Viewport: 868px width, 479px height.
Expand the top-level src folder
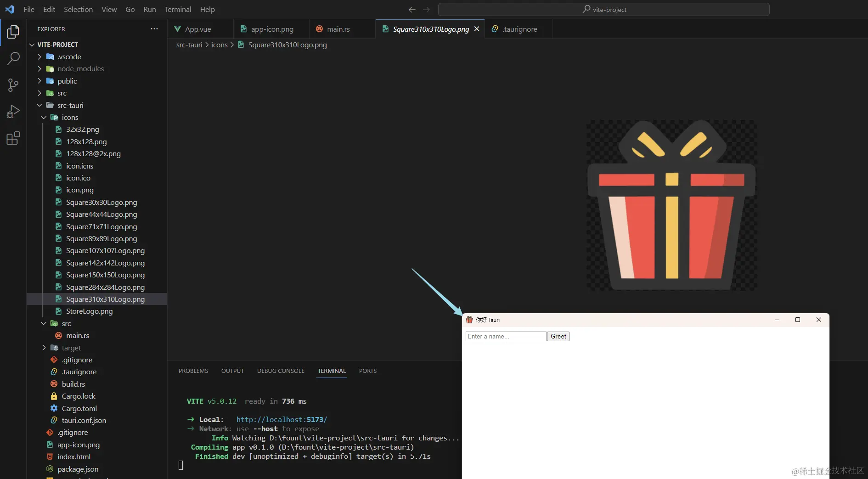[97, 93]
